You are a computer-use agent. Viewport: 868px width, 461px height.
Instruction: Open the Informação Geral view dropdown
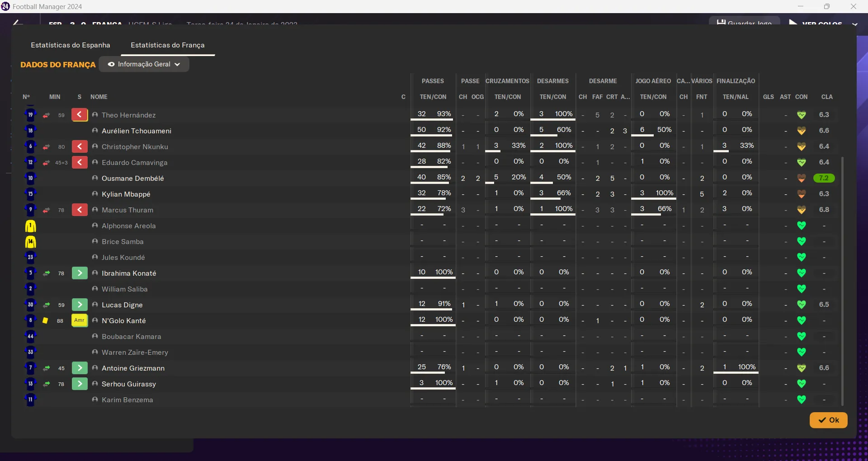coord(144,64)
